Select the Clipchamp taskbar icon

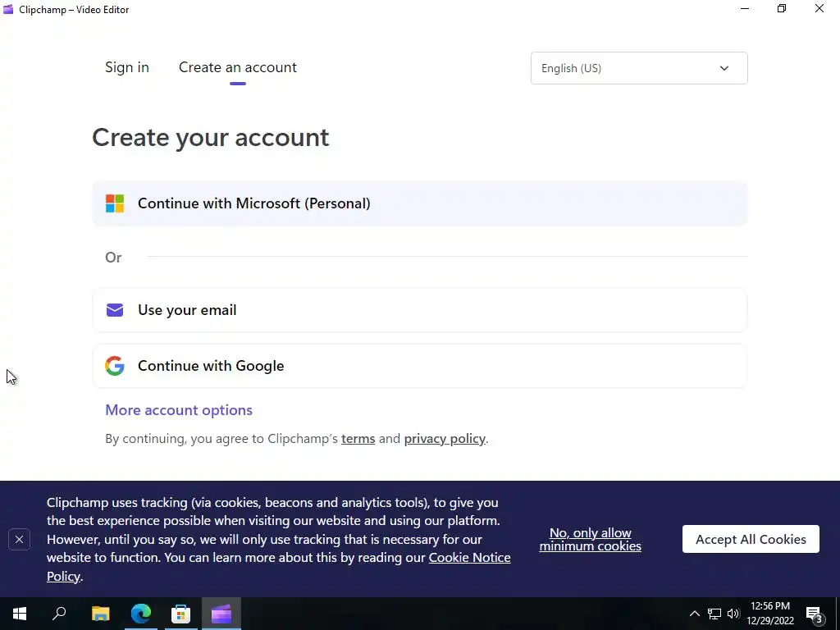(221, 614)
